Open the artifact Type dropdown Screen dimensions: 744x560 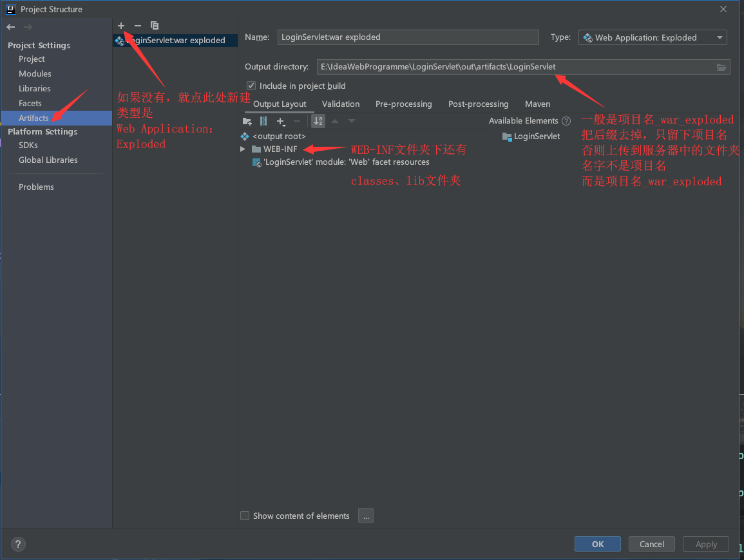tap(653, 37)
